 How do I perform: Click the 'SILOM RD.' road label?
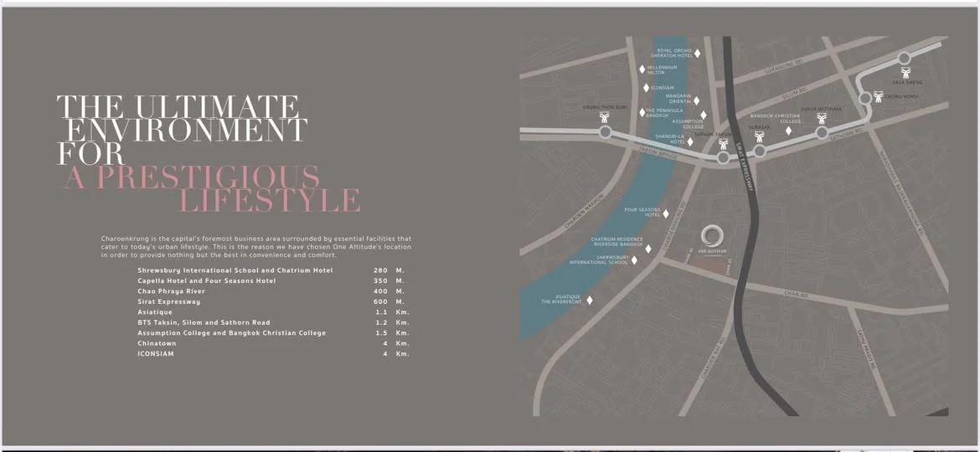pyautogui.click(x=793, y=93)
